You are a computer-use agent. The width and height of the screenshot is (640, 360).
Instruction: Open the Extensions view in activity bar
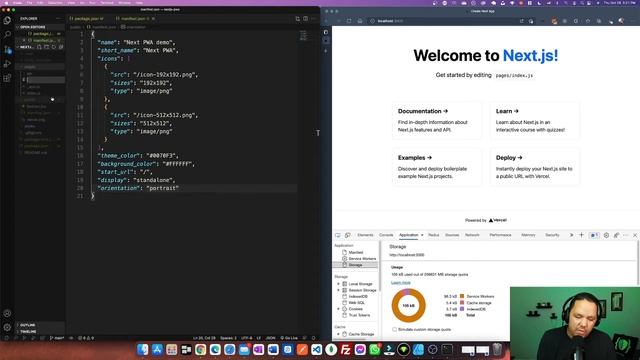pyautogui.click(x=7, y=78)
